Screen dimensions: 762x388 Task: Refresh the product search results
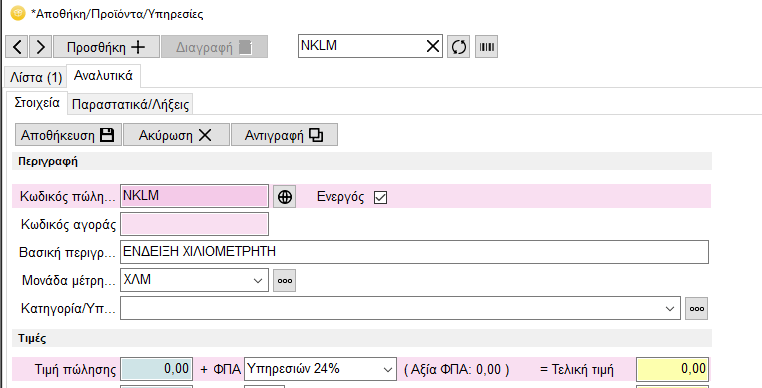[458, 47]
